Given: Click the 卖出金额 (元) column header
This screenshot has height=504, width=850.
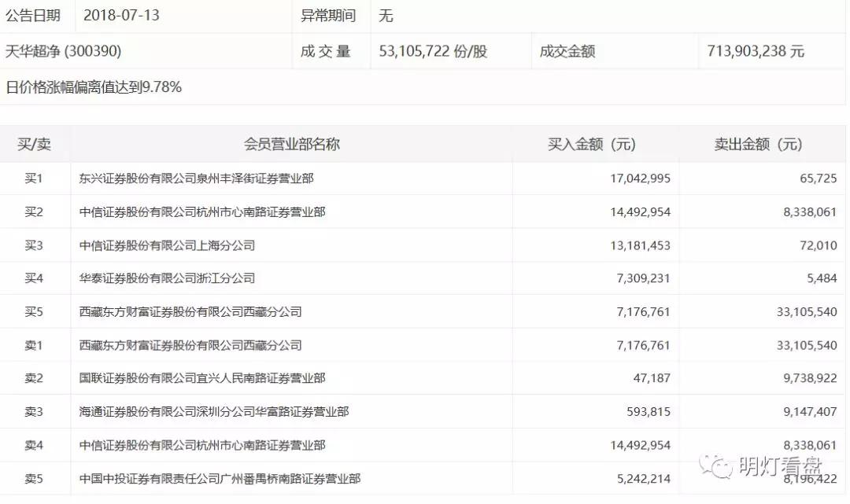Looking at the screenshot, I should click(758, 144).
